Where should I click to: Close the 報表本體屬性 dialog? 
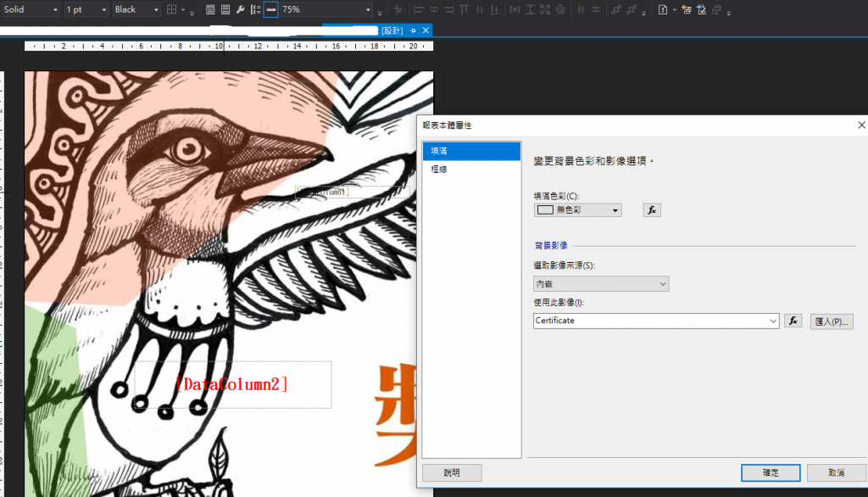tap(861, 126)
